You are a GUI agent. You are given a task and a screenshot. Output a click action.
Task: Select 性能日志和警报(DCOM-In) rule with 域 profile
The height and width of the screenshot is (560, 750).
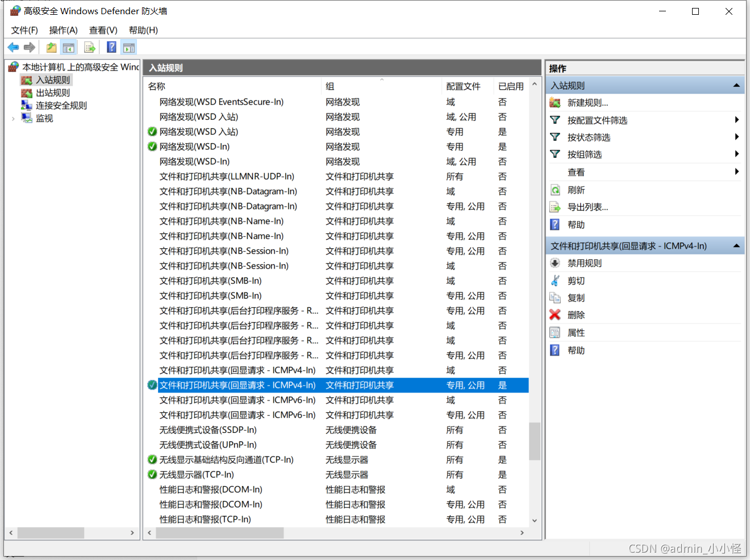tap(211, 490)
